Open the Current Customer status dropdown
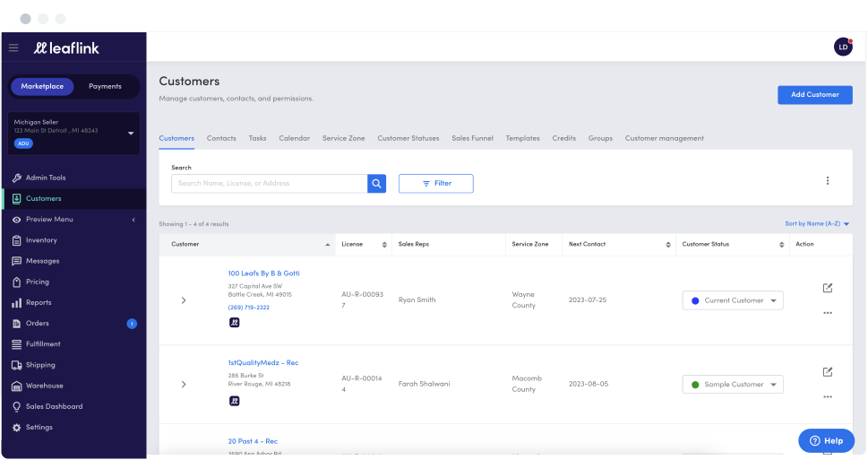868x460 pixels. tap(733, 300)
